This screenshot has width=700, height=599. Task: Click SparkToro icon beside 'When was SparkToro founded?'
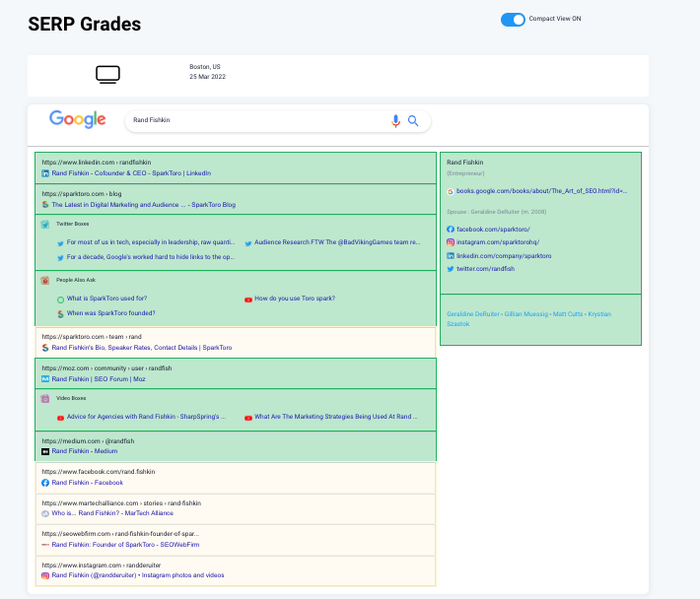tap(60, 314)
